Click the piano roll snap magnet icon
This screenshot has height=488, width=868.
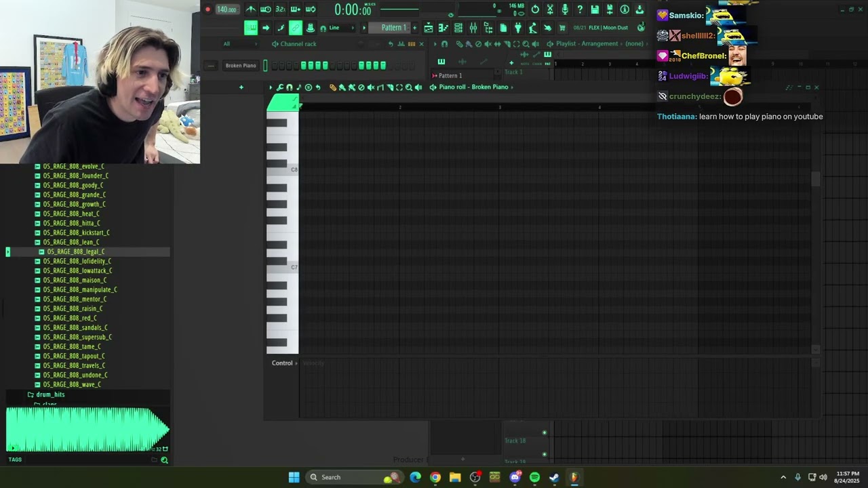[x=289, y=87]
